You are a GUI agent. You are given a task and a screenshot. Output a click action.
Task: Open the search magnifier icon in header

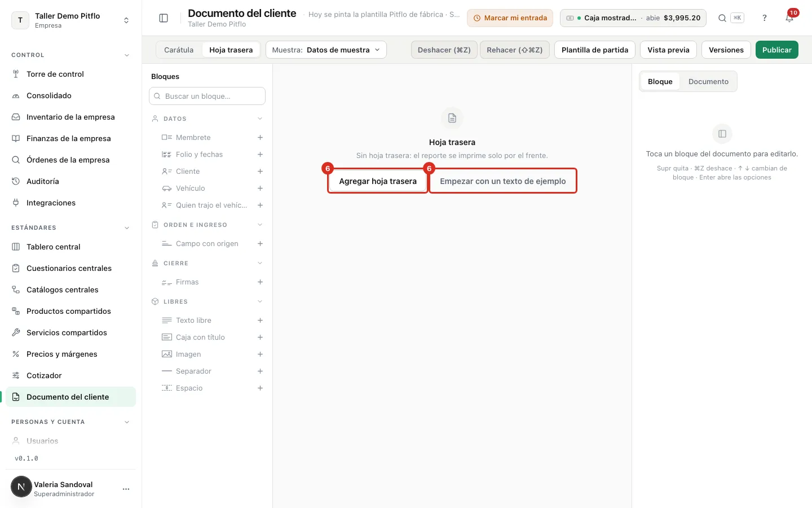(x=722, y=18)
